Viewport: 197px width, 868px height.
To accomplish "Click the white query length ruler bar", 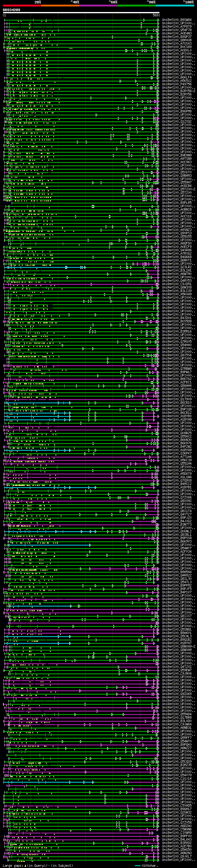I will [81, 12].
